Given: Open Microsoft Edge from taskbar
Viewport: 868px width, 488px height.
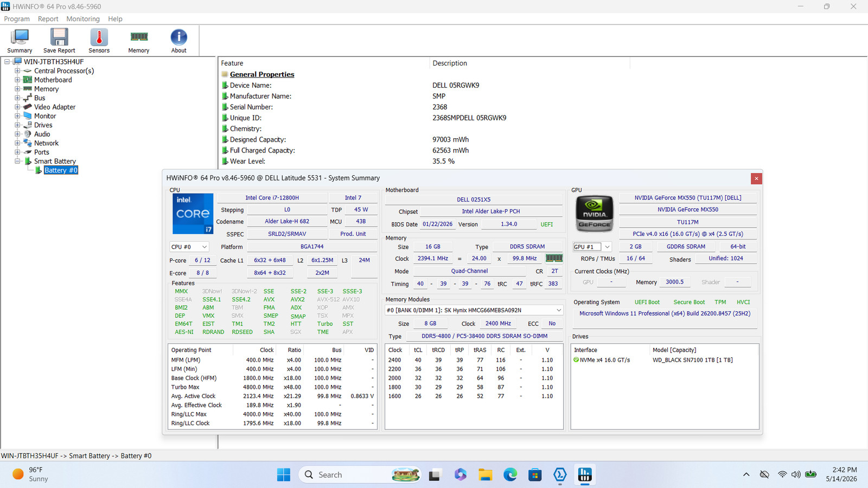Looking at the screenshot, I should pos(510,475).
